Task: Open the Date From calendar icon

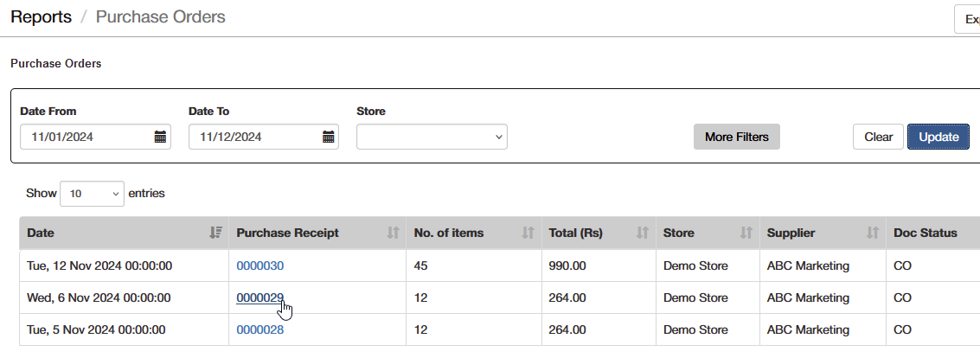Action: [x=160, y=137]
